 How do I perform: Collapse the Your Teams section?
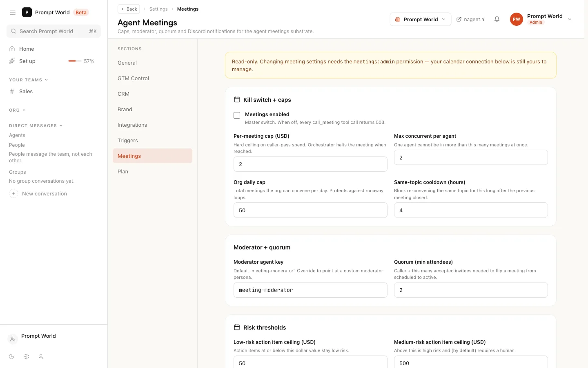28,80
